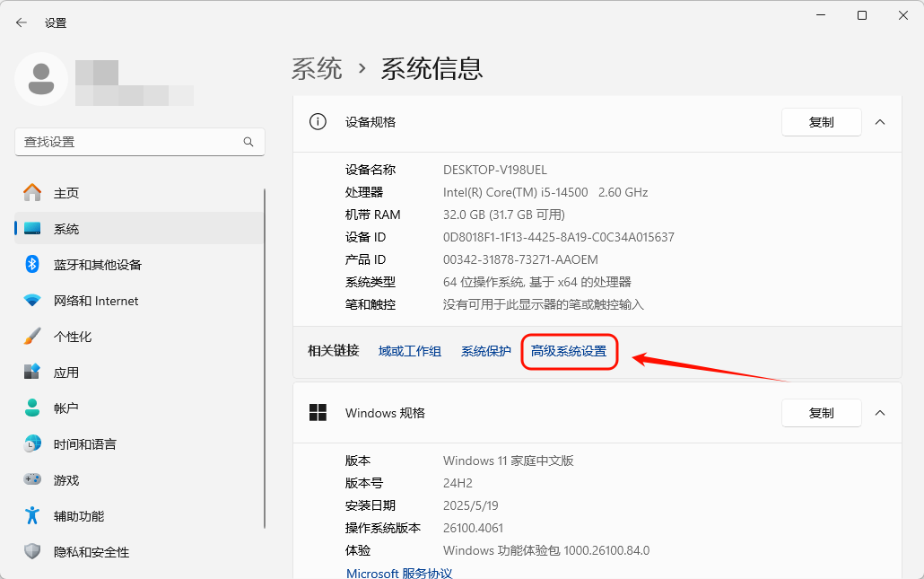The image size is (924, 579).
Task: Open 帐户 settings page
Action: point(139,408)
